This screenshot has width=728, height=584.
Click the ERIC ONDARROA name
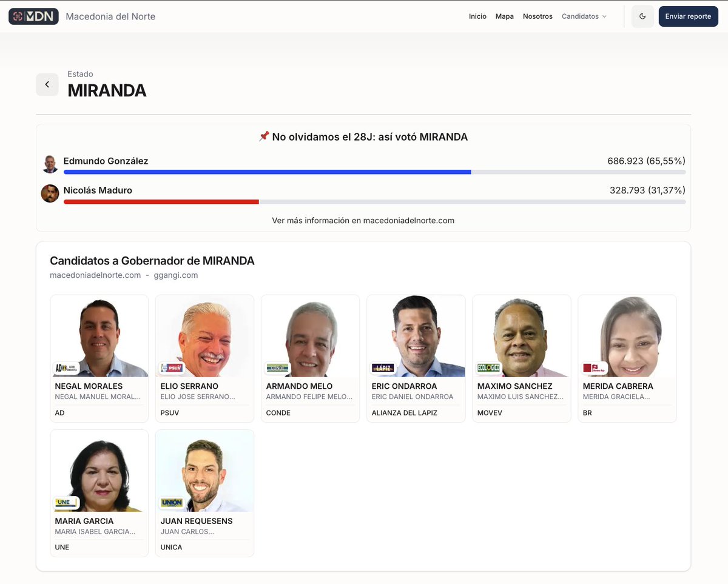pos(404,386)
